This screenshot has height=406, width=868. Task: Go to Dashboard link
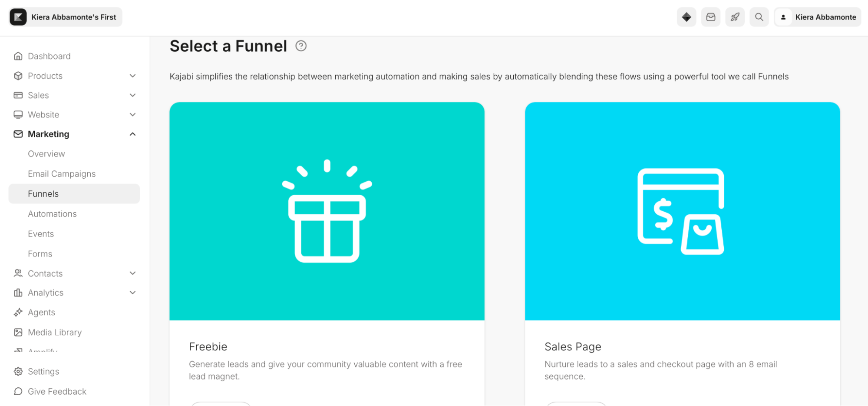coord(49,56)
